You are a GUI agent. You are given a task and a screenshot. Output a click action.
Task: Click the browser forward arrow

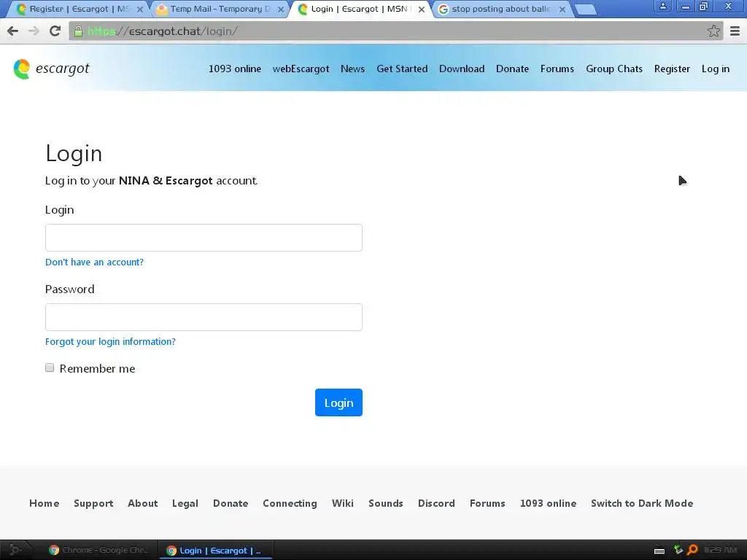[x=34, y=31]
